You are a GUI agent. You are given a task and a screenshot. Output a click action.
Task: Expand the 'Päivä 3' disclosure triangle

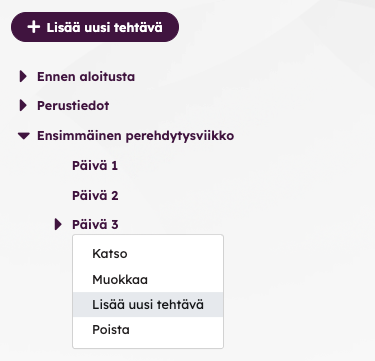coord(58,224)
